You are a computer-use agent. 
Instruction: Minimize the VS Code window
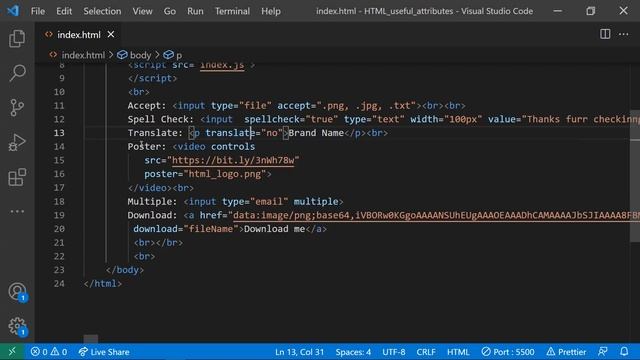pyautogui.click(x=558, y=11)
